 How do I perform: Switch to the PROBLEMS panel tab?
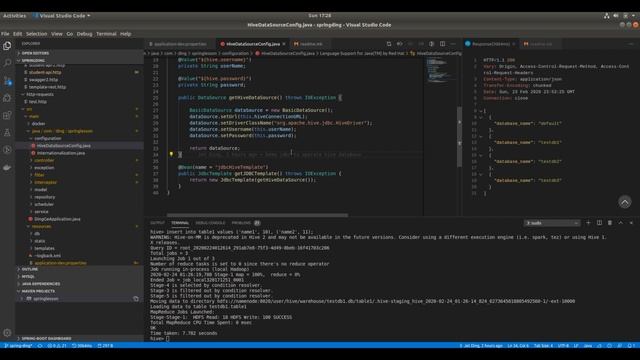coord(246,223)
